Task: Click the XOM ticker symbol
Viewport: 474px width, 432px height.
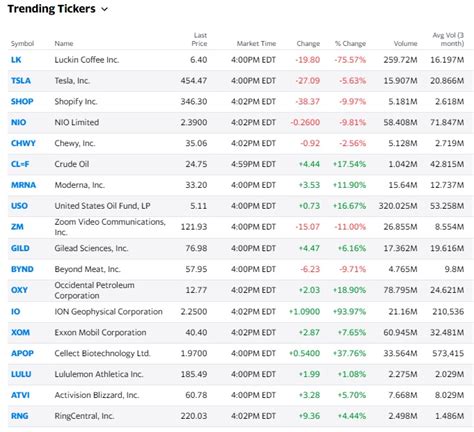Action: [20, 332]
